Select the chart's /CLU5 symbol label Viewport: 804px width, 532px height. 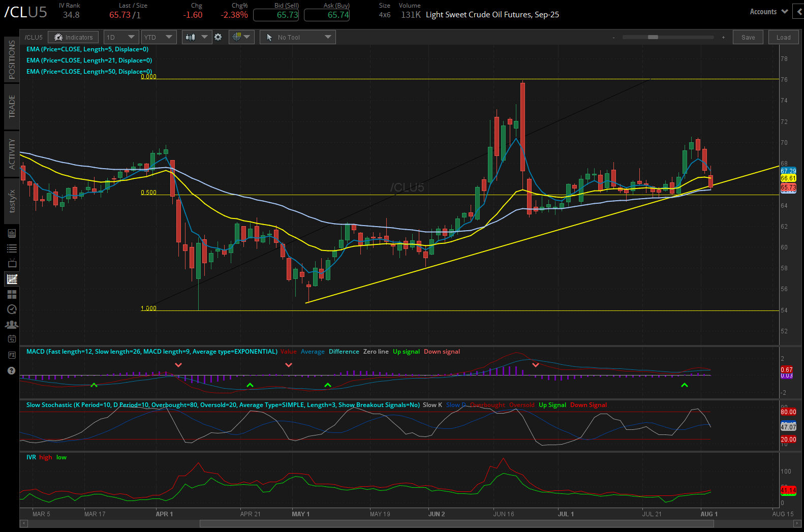[34, 37]
